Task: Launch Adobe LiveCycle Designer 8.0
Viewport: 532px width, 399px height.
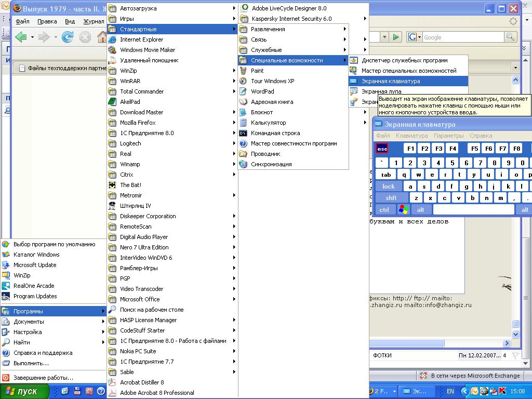Action: [303, 8]
